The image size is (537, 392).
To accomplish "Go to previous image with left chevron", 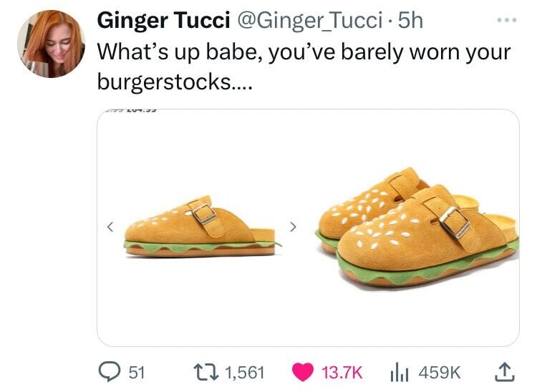I will (110, 227).
